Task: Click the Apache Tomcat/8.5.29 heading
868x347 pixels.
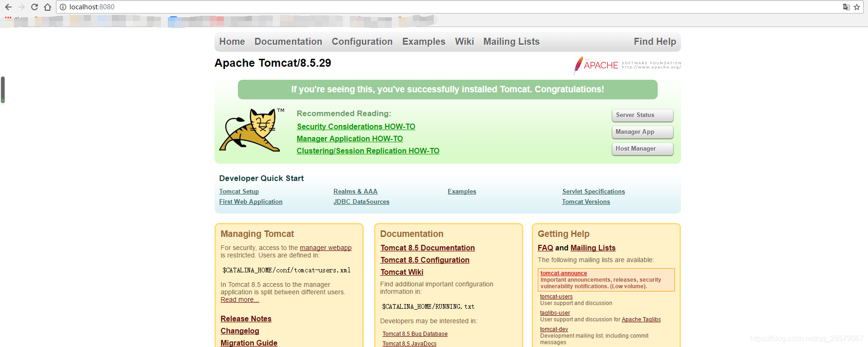Action: 273,63
